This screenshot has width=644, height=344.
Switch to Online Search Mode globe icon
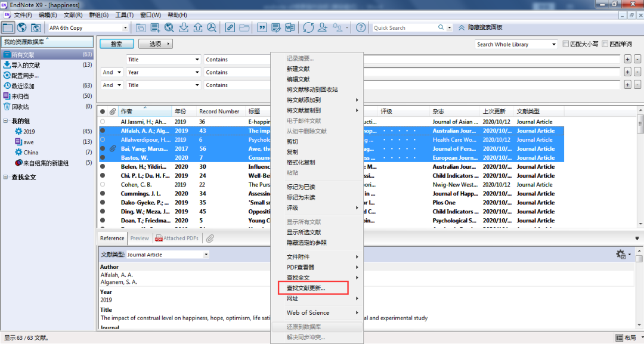(x=22, y=27)
